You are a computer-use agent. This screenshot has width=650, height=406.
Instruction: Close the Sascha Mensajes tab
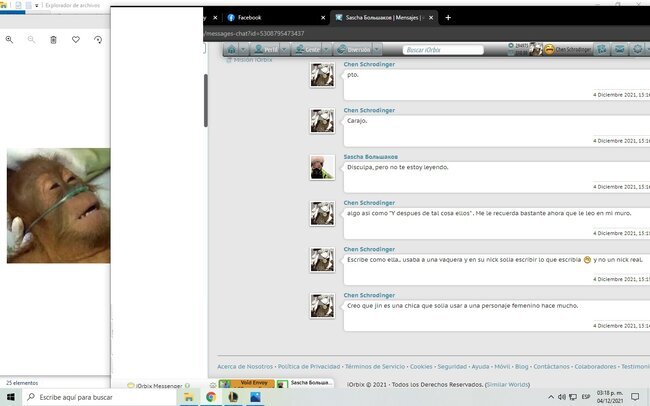(431, 18)
